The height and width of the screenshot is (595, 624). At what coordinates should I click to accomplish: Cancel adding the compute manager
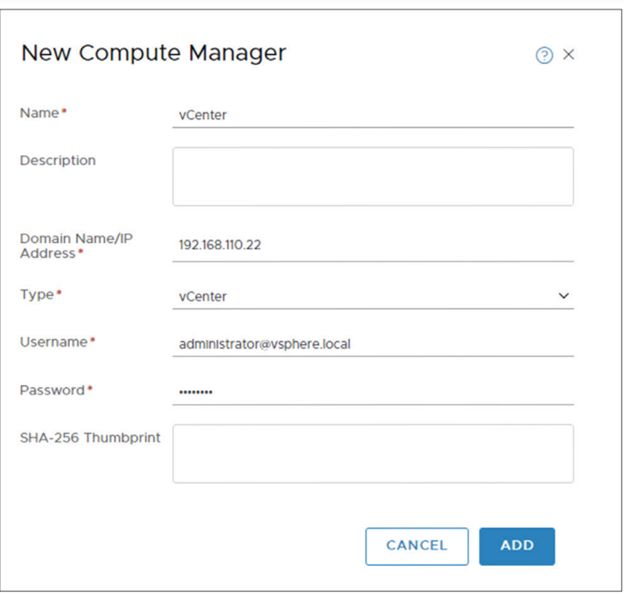tap(417, 546)
